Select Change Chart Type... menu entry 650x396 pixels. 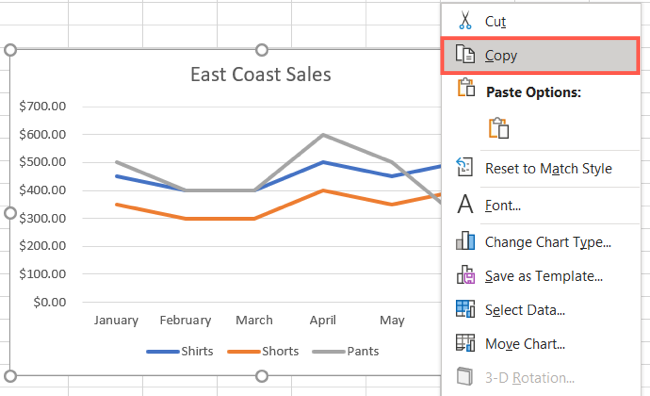541,242
